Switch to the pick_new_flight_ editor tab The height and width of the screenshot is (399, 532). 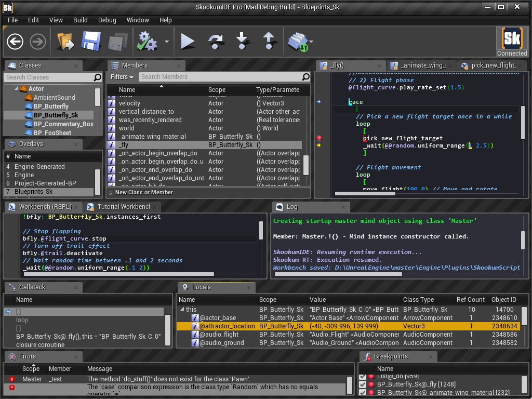491,65
